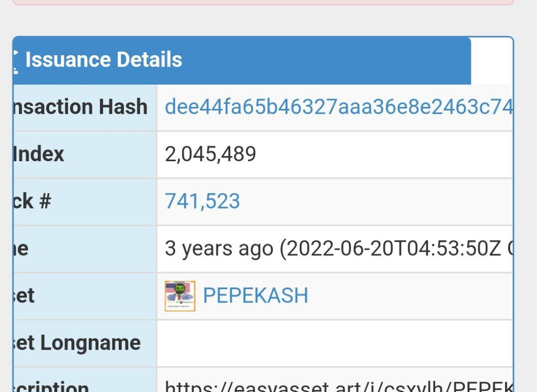Click the Issuance Details header bar
This screenshot has width=537, height=392.
coord(242,60)
